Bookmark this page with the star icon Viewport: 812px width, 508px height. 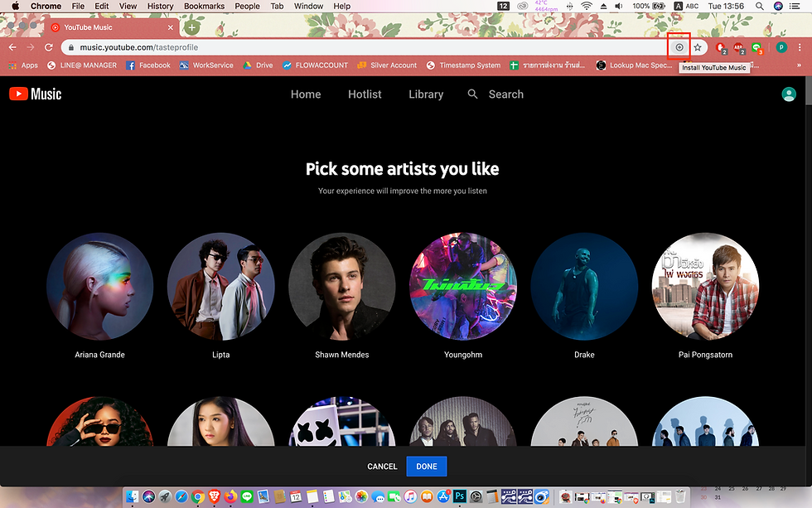[x=698, y=47]
